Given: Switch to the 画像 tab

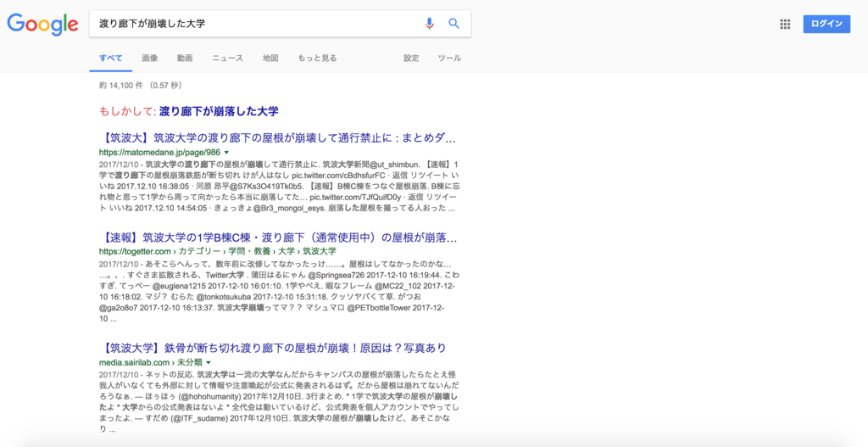Looking at the screenshot, I should tap(149, 59).
